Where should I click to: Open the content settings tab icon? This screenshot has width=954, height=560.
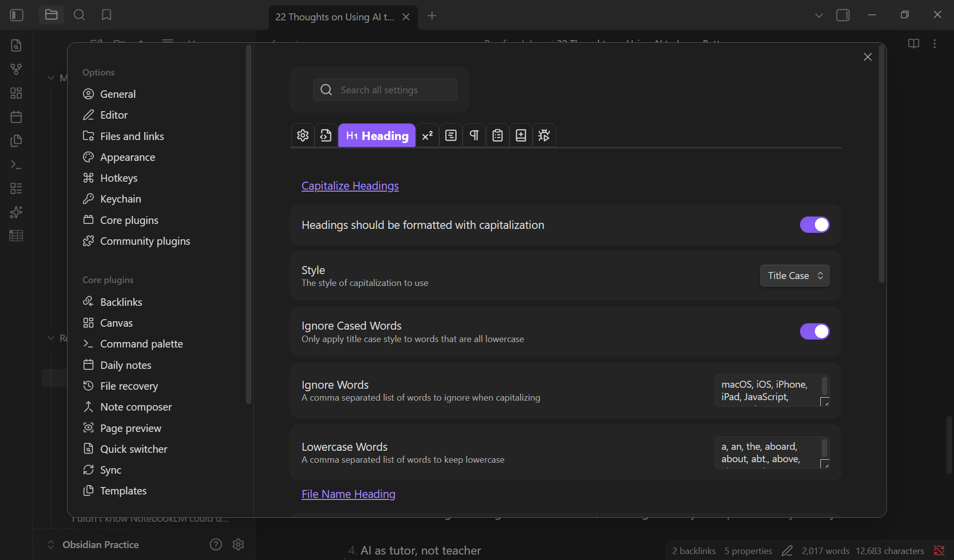[451, 136]
